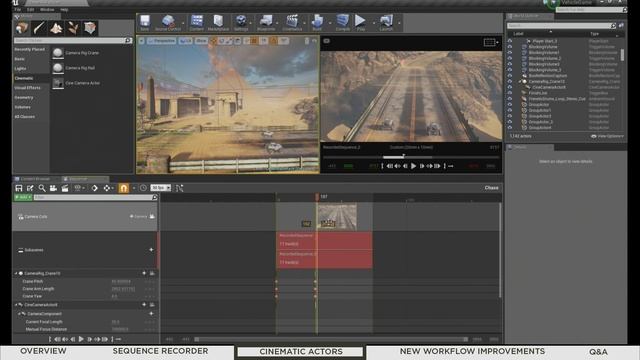
Task: Toggle visibility eye for CameraRig_Crane10
Action: tap(510, 81)
